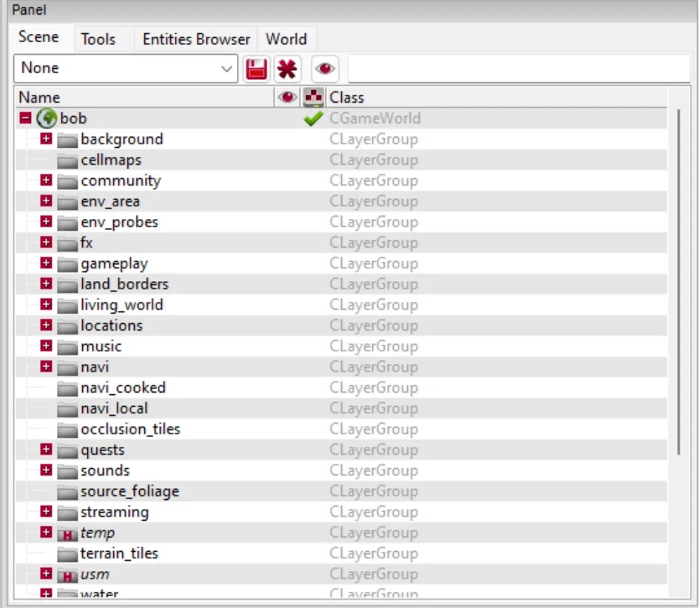Select the quests layer group

pyautogui.click(x=104, y=450)
